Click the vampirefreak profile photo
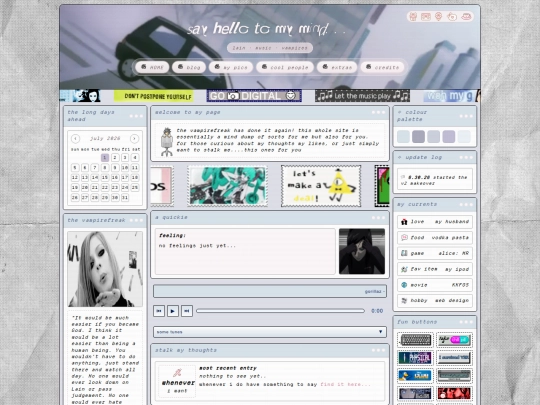This screenshot has height=405, width=540. [105, 269]
